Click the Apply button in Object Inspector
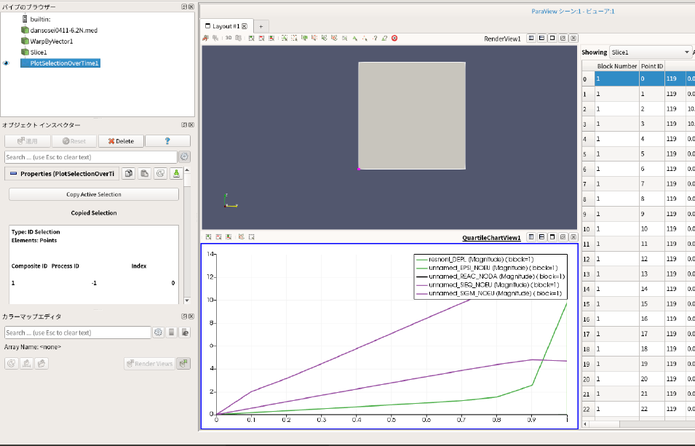 click(x=27, y=141)
